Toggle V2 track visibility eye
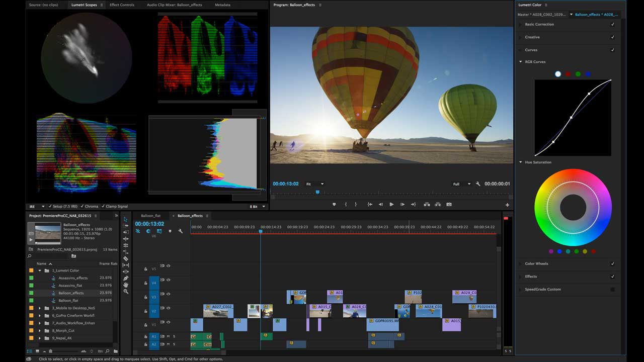The image size is (644, 362). coord(169,308)
